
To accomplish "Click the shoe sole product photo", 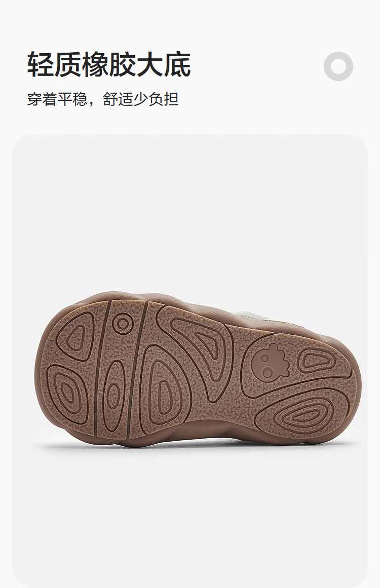I will (x=198, y=369).
